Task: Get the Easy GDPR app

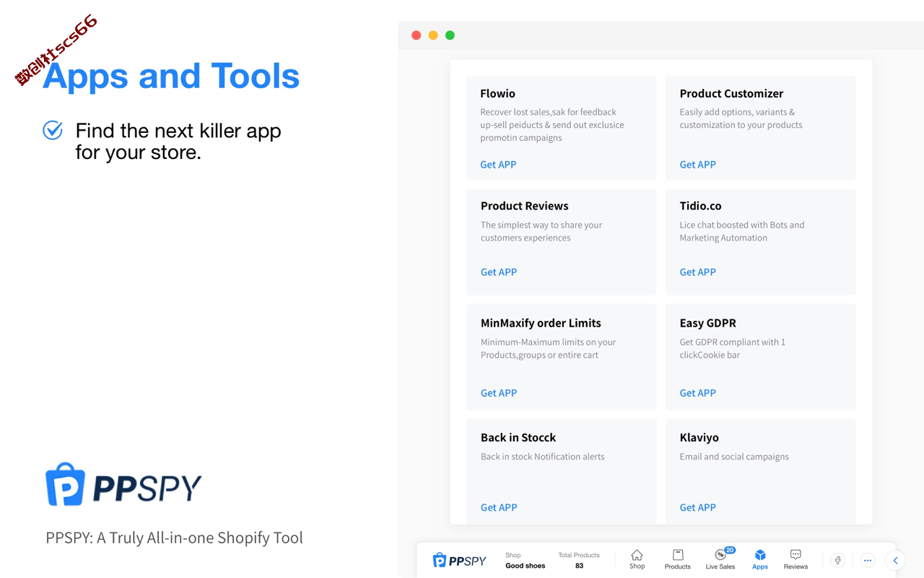Action: point(697,392)
